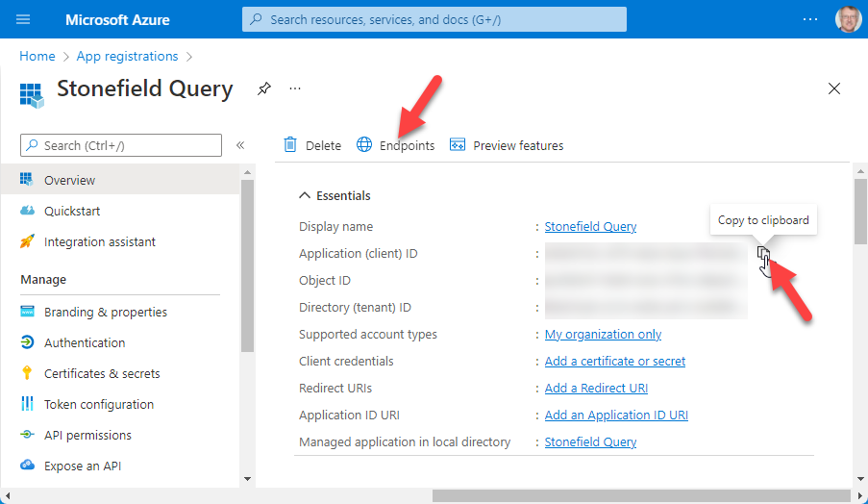Open API permissions page
The width and height of the screenshot is (868, 504).
point(87,435)
